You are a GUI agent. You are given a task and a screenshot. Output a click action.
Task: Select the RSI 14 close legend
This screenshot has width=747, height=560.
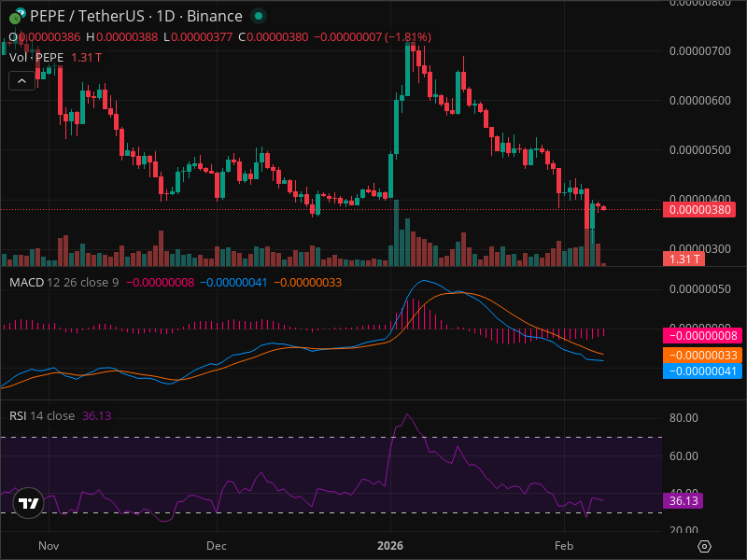point(42,415)
